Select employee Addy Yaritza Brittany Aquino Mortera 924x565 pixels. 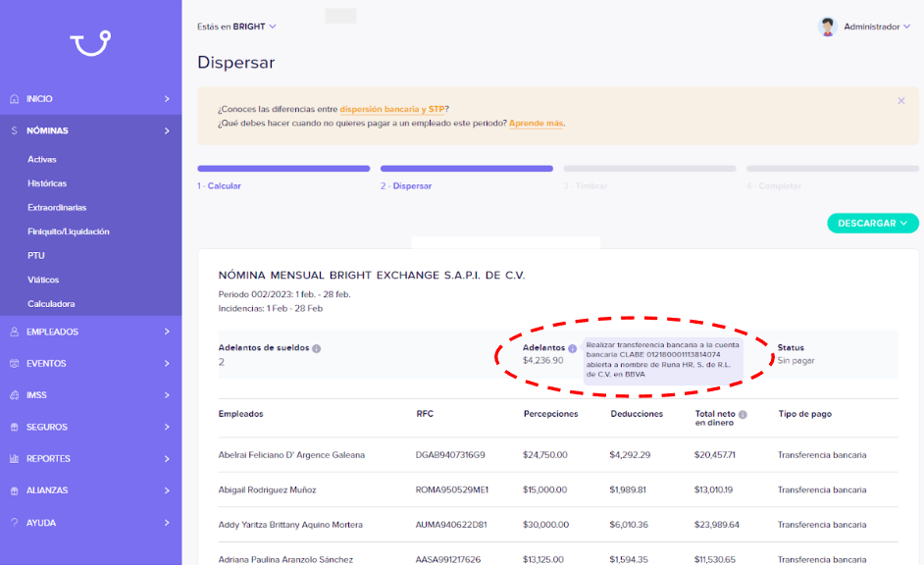pos(290,525)
